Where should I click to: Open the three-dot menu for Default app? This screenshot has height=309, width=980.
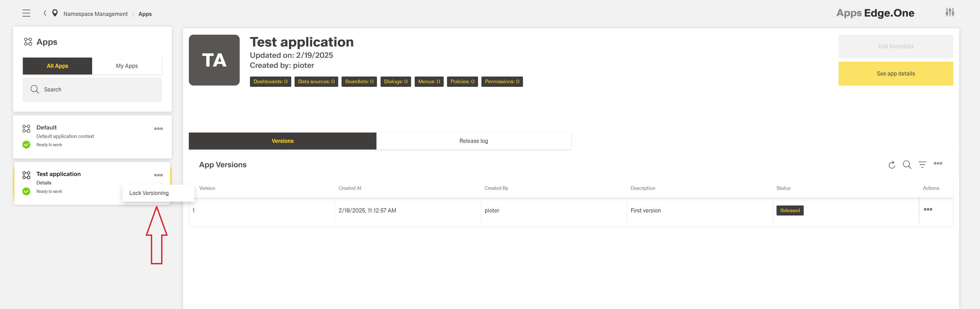[158, 128]
